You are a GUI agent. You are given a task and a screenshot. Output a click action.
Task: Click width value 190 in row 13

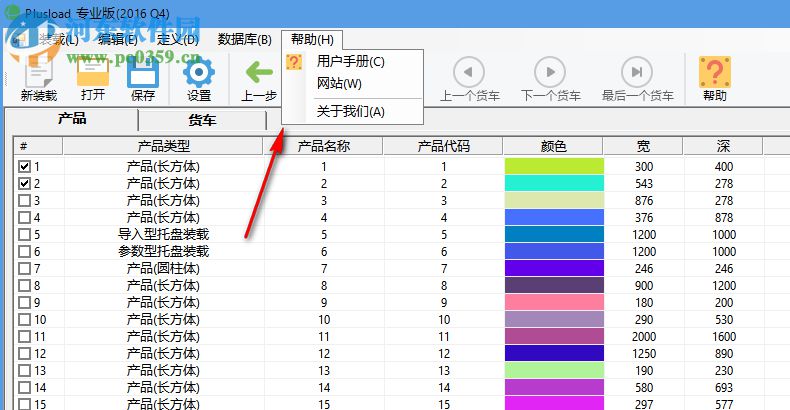(x=644, y=371)
